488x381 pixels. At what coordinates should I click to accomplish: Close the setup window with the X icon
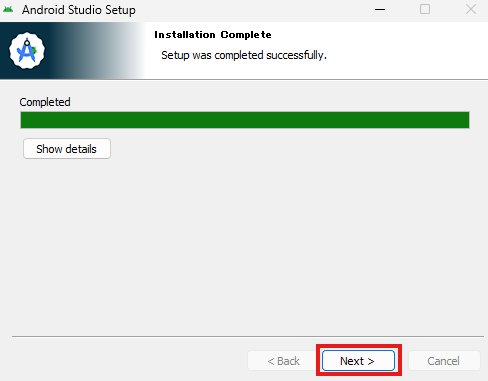point(471,9)
